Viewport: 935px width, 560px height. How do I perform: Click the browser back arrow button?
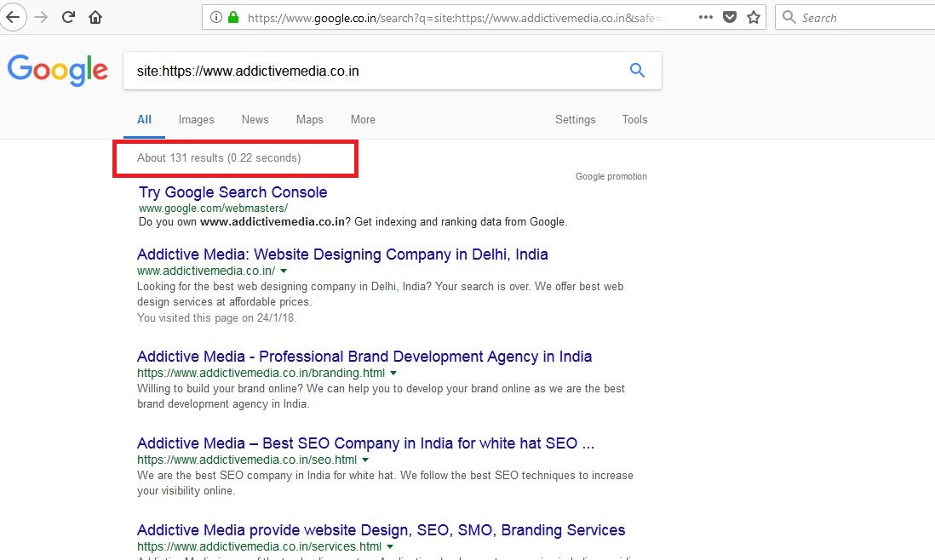[13, 17]
